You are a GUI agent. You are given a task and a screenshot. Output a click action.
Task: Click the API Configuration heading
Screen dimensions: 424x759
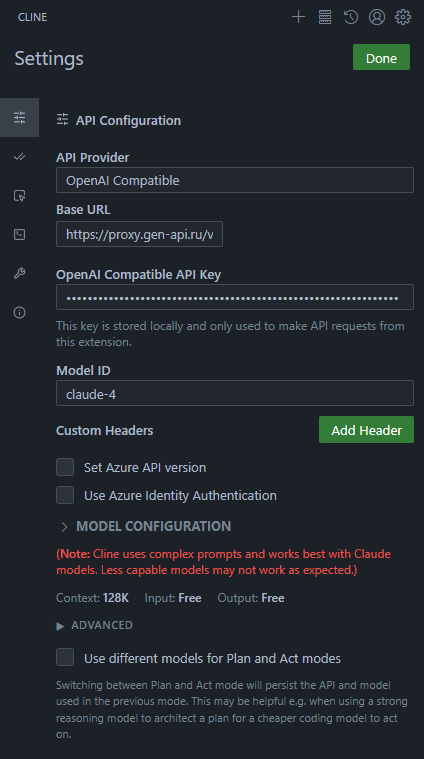coord(128,121)
